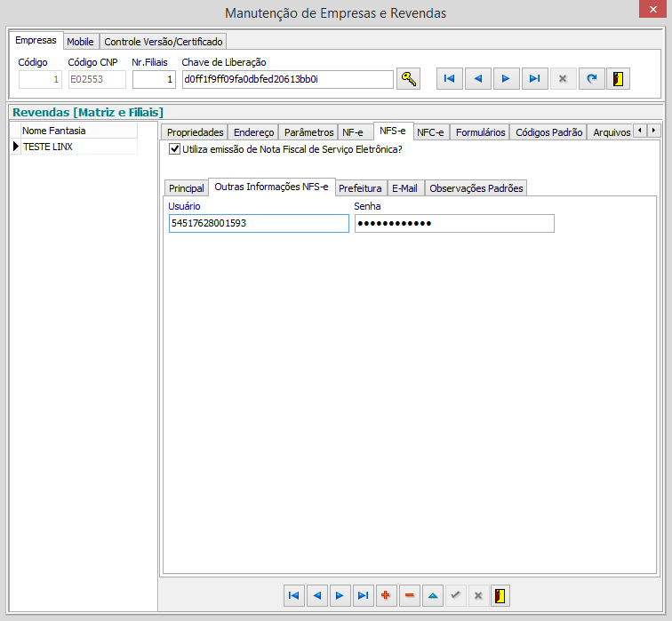Viewport: 672px width, 621px height.
Task: Go to first revenda in bottom navigator
Action: [294, 596]
